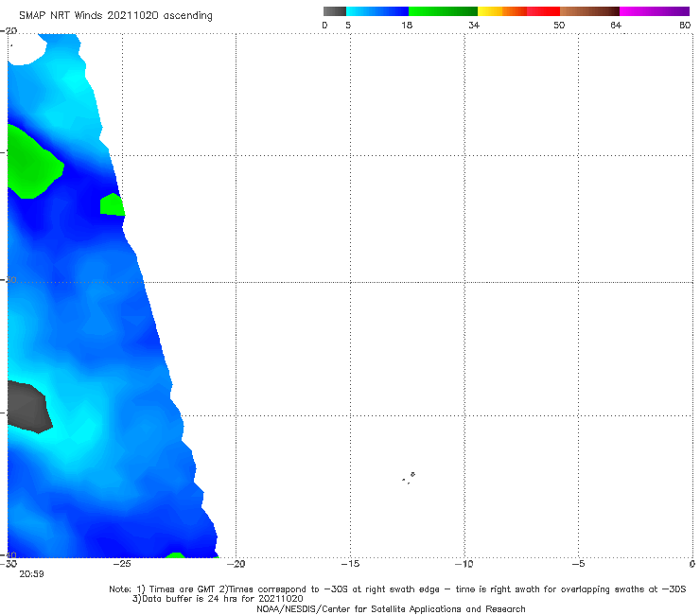Click the large green wind region at left

tap(32, 163)
